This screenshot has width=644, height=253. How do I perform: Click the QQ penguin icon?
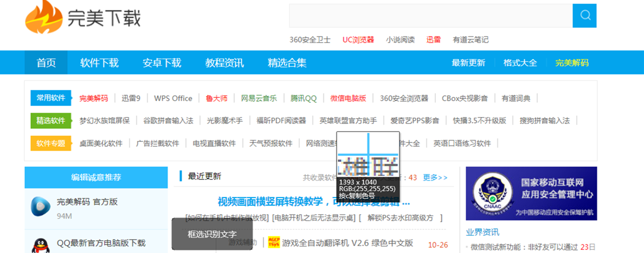click(x=41, y=245)
